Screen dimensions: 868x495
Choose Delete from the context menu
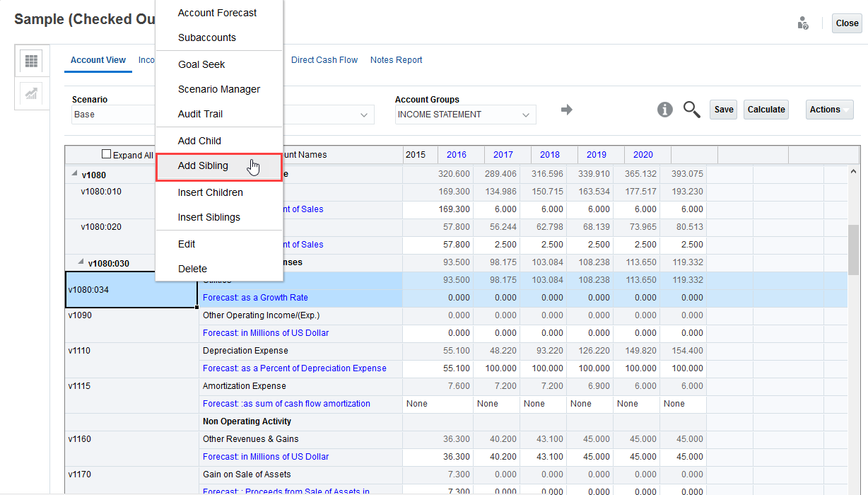[x=192, y=269]
